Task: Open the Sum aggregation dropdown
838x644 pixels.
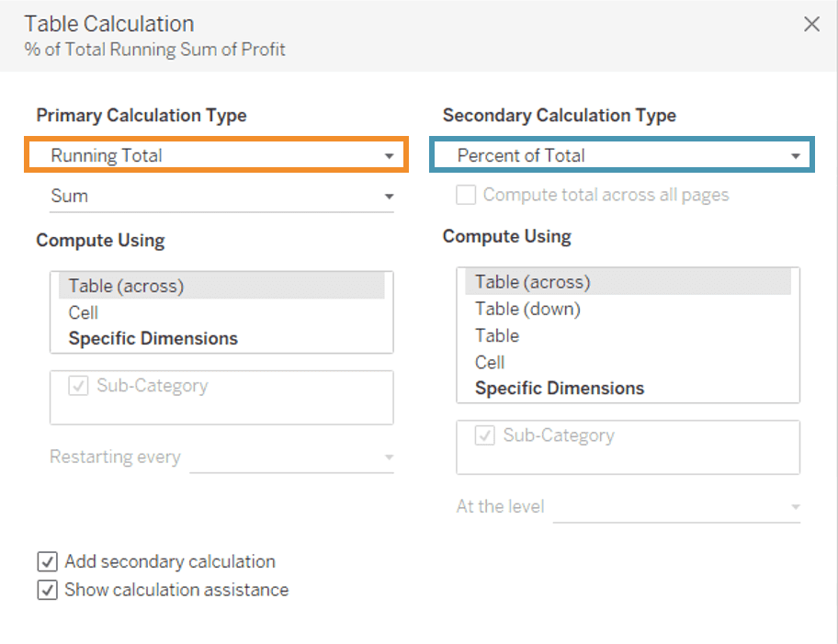Action: point(221,196)
